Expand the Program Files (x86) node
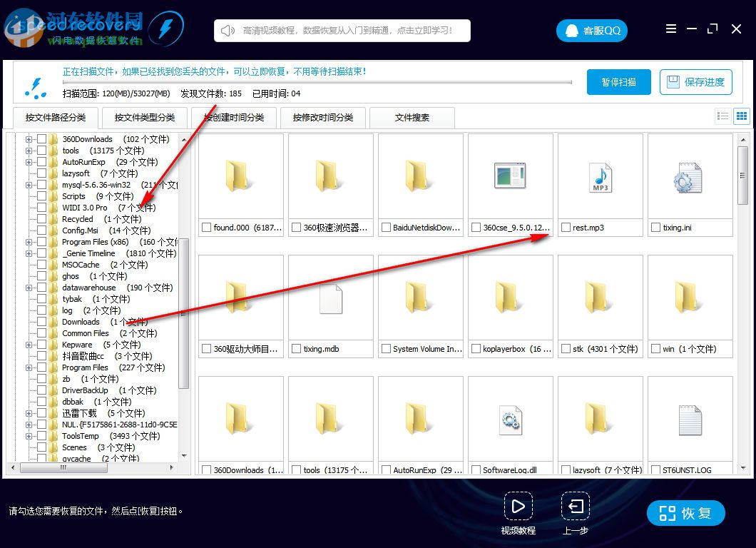756x548 pixels. (29, 242)
